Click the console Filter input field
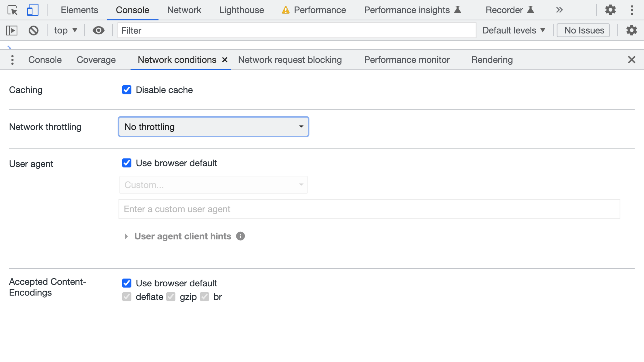This screenshot has height=362, width=644. pos(297,30)
